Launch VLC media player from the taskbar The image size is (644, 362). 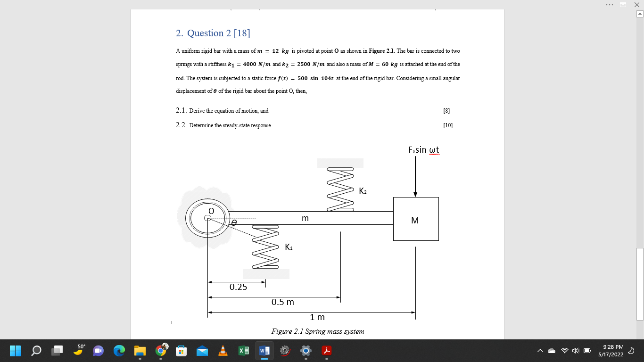pyautogui.click(x=223, y=351)
